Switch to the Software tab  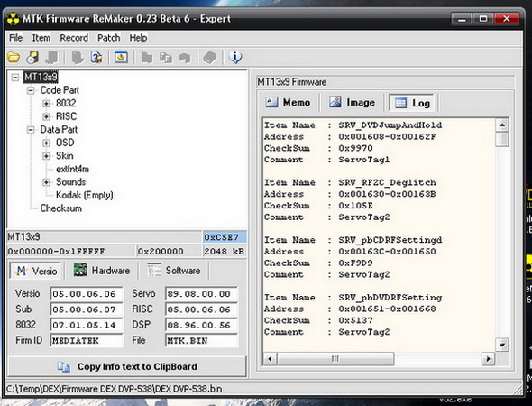point(174,271)
